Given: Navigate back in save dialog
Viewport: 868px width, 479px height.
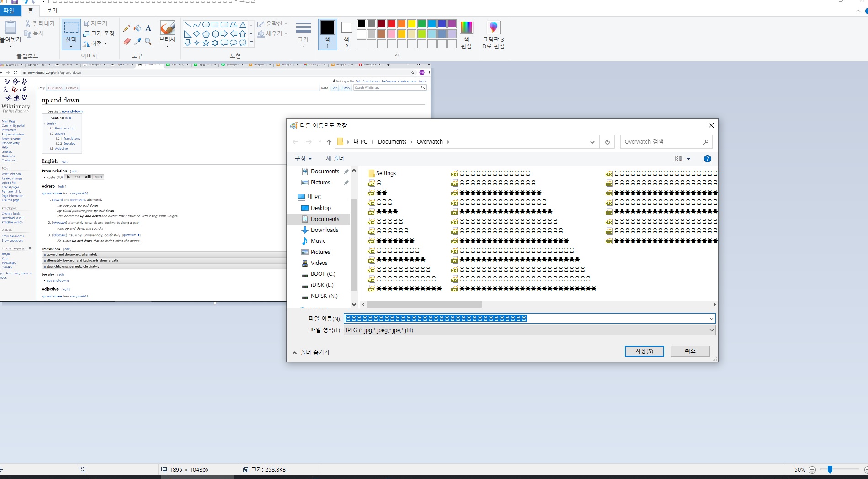Looking at the screenshot, I should [x=295, y=142].
